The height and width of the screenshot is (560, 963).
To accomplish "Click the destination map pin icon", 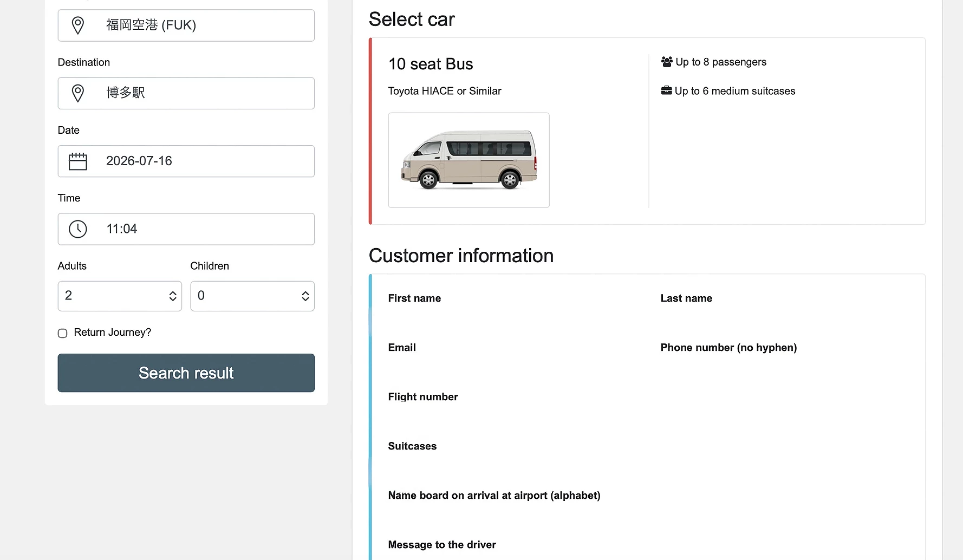I will [78, 93].
